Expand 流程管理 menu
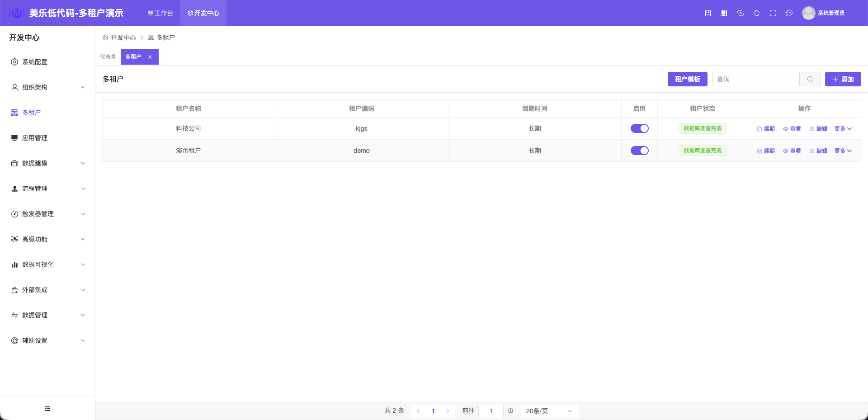 47,189
